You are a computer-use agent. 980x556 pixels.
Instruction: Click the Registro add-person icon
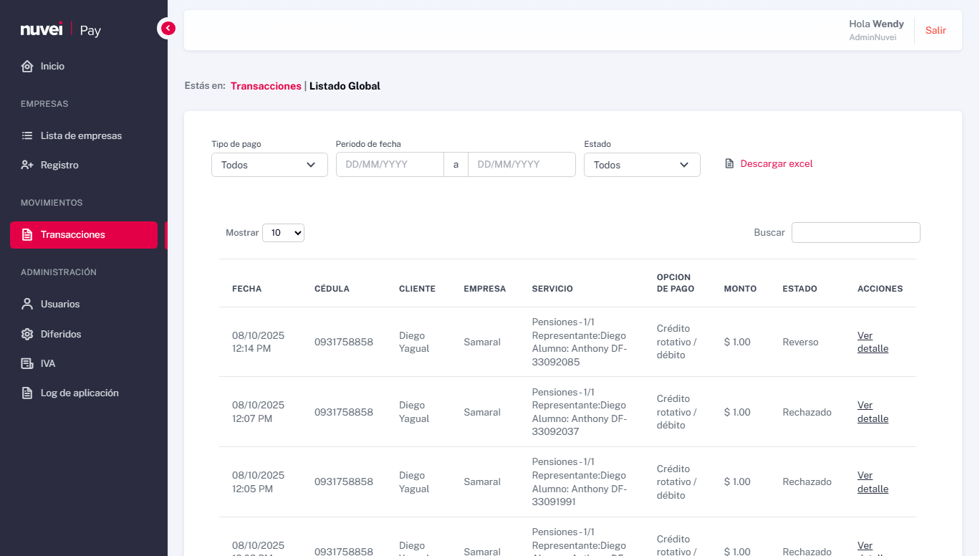pyautogui.click(x=27, y=165)
